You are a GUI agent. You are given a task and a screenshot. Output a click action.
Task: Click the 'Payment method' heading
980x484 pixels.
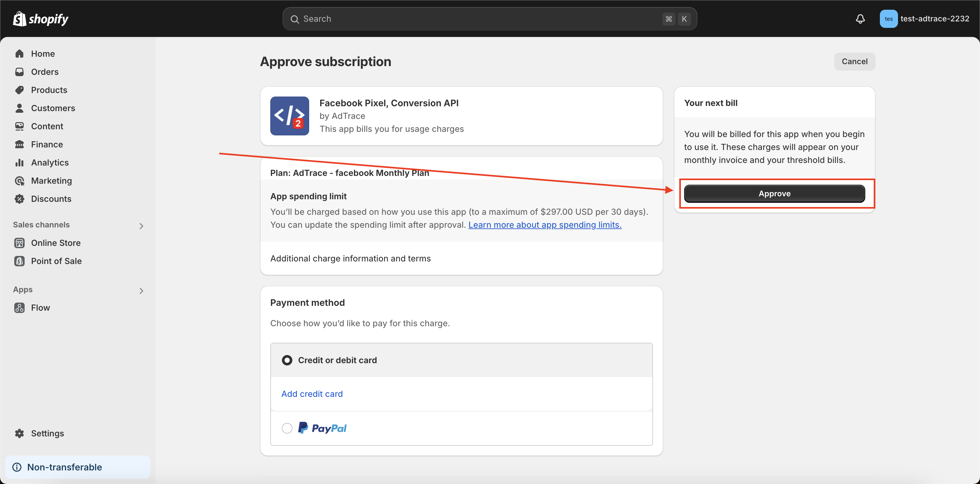tap(308, 303)
